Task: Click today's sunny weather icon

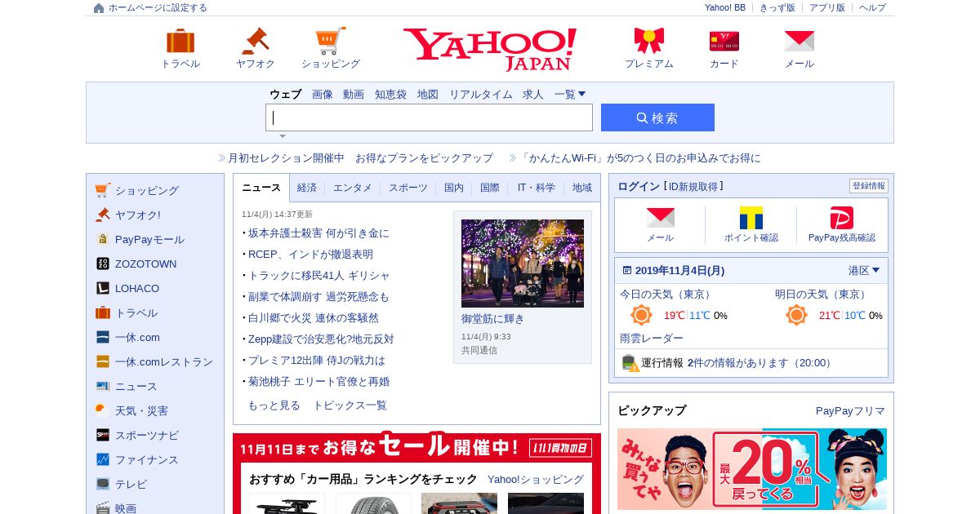Action: pos(641,315)
